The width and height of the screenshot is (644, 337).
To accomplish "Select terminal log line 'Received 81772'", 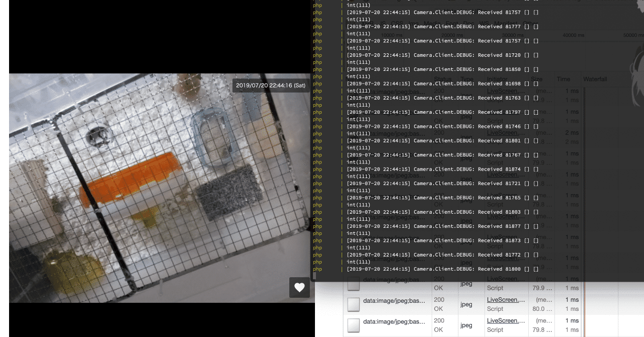I will (x=443, y=255).
